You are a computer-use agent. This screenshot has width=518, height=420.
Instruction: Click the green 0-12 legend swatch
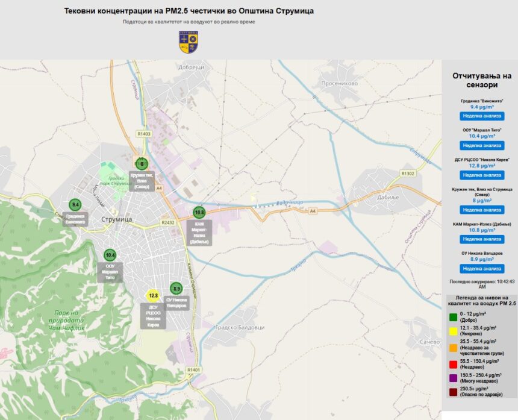[453, 317]
